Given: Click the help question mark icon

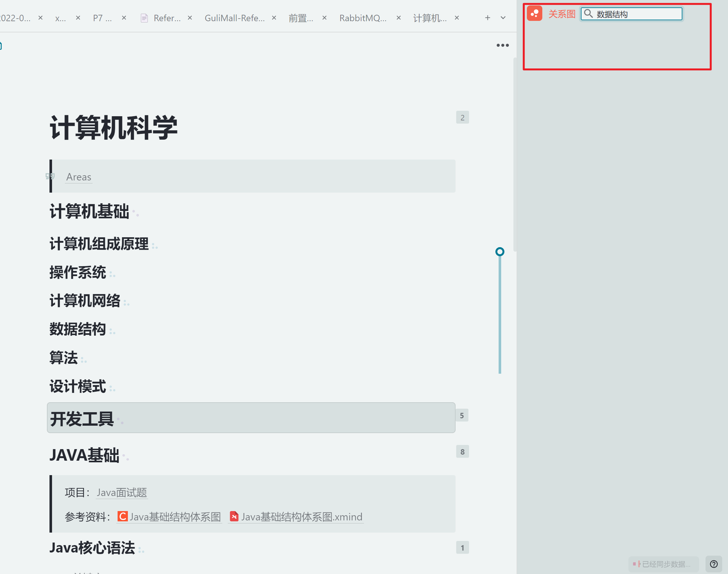Looking at the screenshot, I should click(714, 564).
